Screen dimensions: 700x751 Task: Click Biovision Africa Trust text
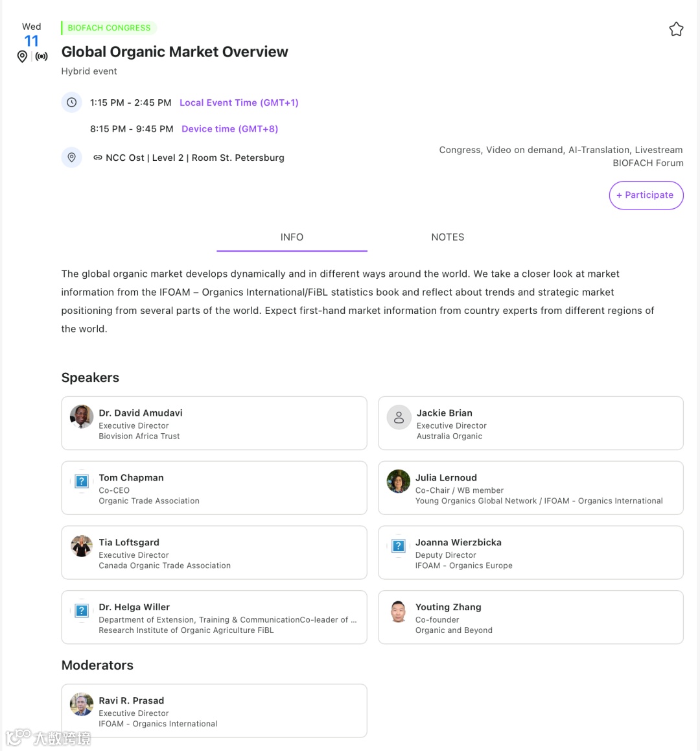click(139, 436)
